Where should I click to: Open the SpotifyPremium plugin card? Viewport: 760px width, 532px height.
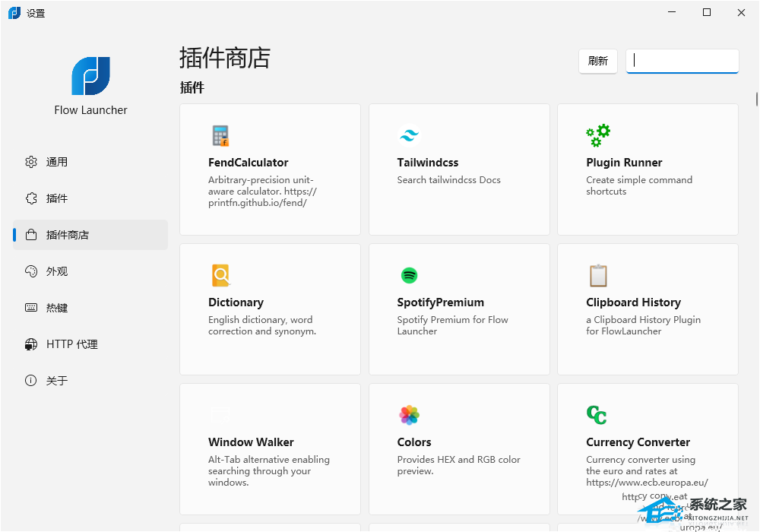tap(459, 309)
